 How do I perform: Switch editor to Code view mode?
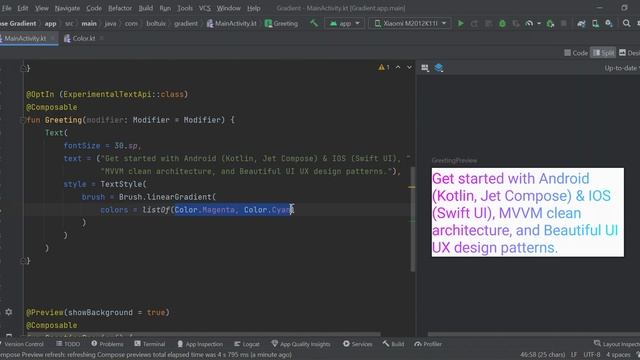click(x=576, y=53)
